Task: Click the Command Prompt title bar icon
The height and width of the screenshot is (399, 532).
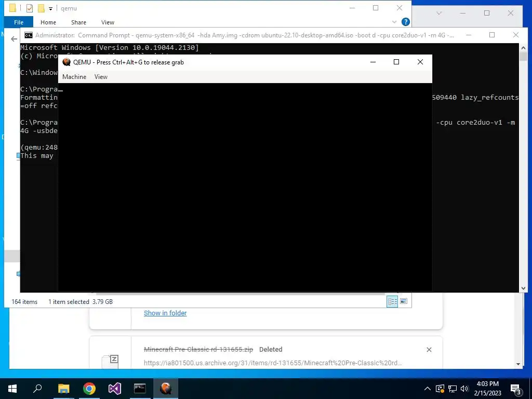Action: (x=29, y=35)
